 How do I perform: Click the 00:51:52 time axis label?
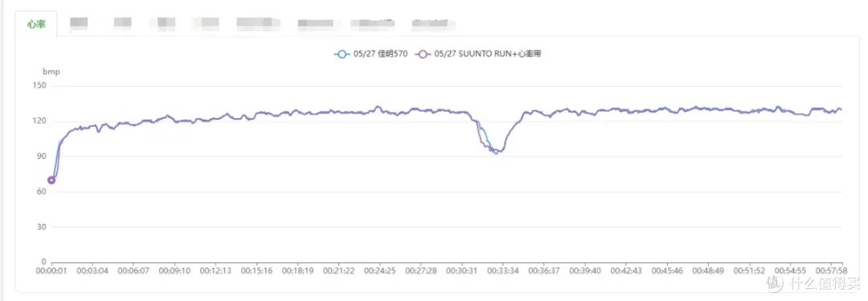click(x=749, y=271)
